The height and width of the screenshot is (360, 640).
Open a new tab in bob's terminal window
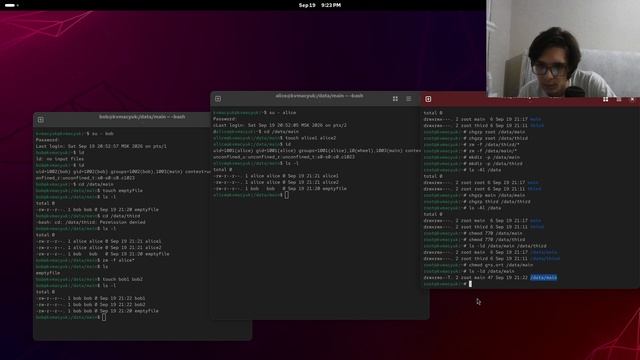(x=40, y=120)
